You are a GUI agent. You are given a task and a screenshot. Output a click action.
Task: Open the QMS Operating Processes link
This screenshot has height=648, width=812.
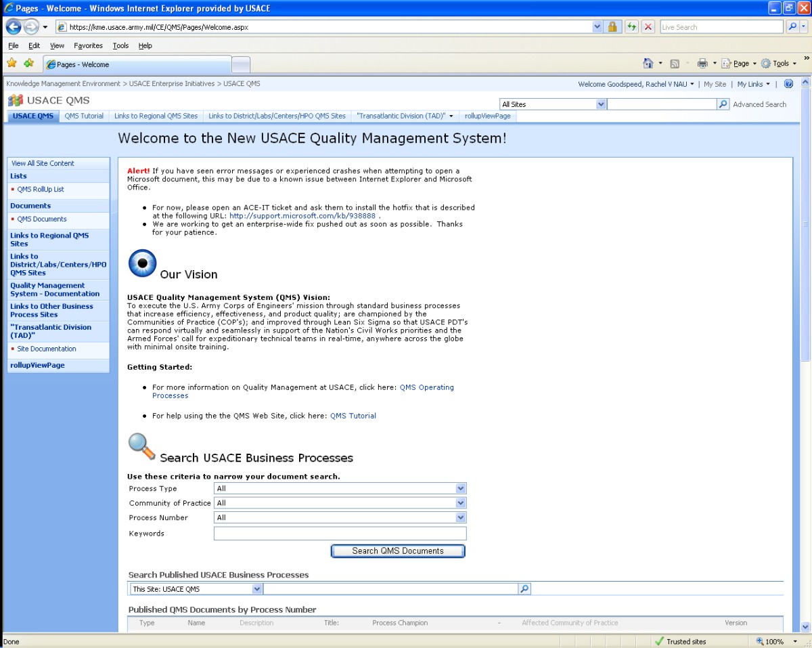426,387
